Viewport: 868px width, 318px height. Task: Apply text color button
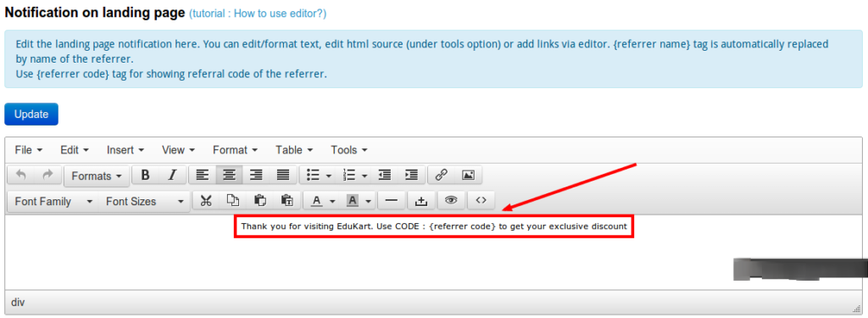point(317,200)
